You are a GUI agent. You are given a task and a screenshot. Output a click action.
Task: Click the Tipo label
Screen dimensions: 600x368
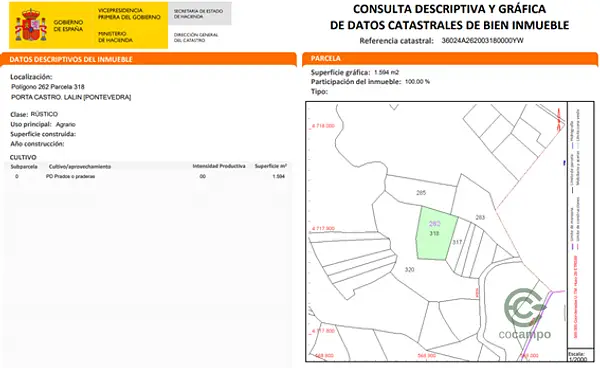tap(319, 92)
